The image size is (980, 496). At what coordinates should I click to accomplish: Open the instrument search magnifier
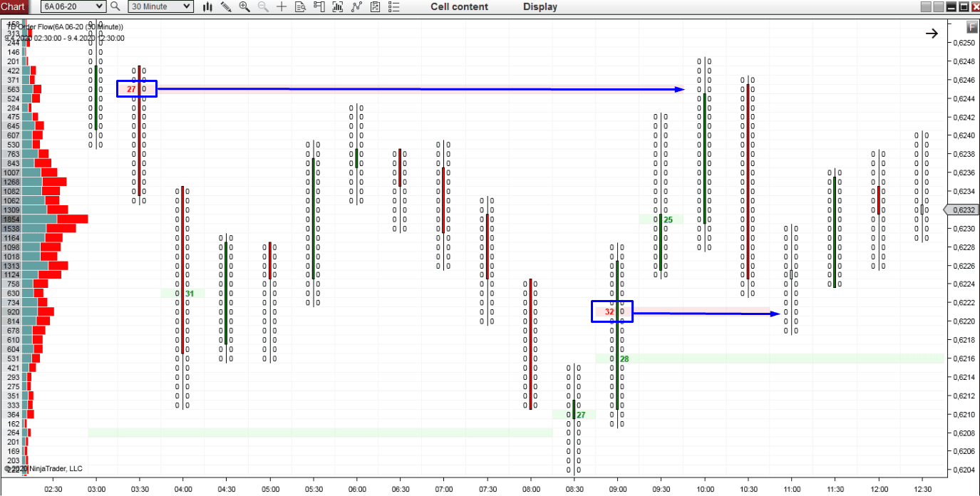(x=115, y=6)
